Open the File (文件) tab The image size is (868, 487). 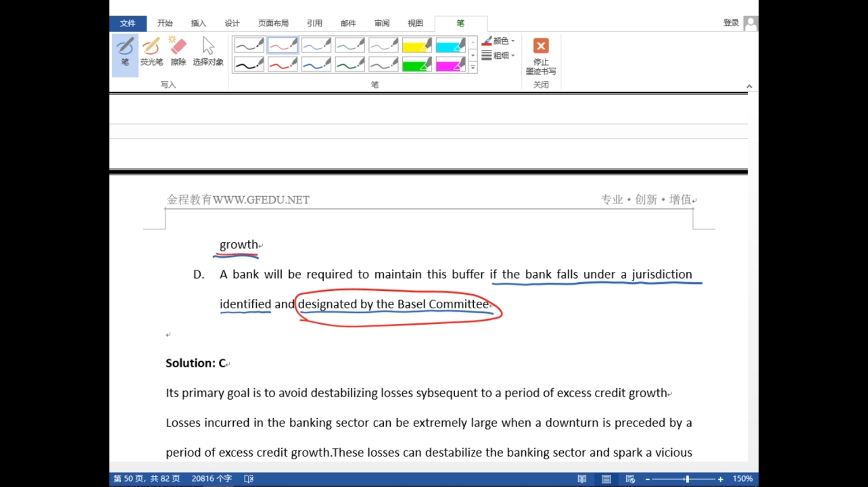pyautogui.click(x=127, y=23)
